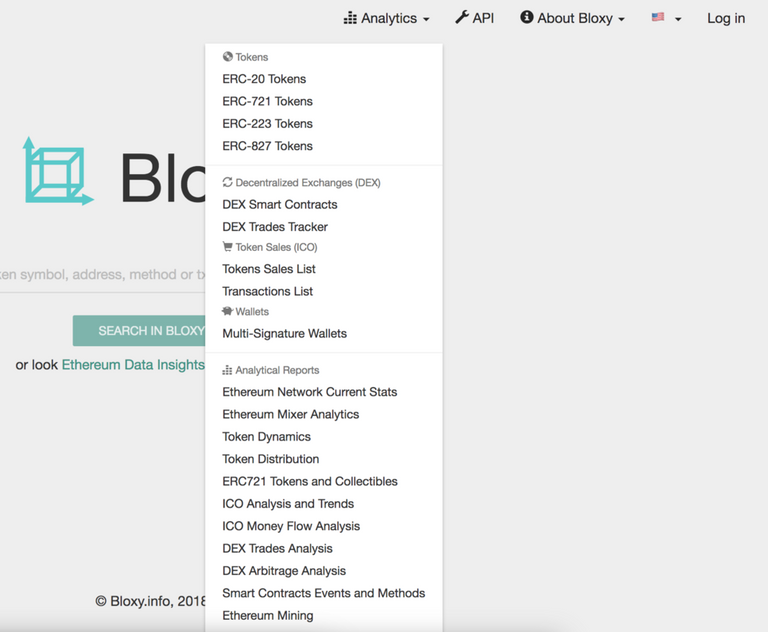Click the US flag language icon
This screenshot has width=768, height=632.
click(658, 18)
